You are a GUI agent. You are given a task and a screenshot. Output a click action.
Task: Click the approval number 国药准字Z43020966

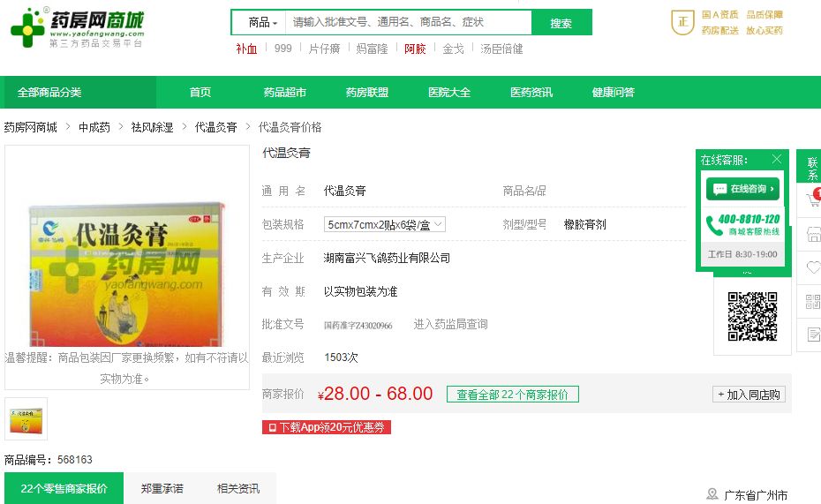pos(358,326)
